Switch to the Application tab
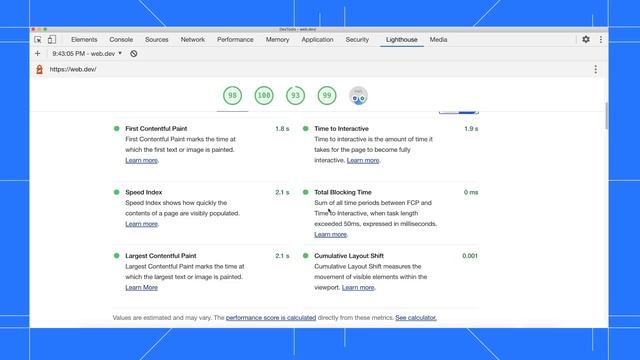Screen dimensions: 640x360 tap(317, 40)
